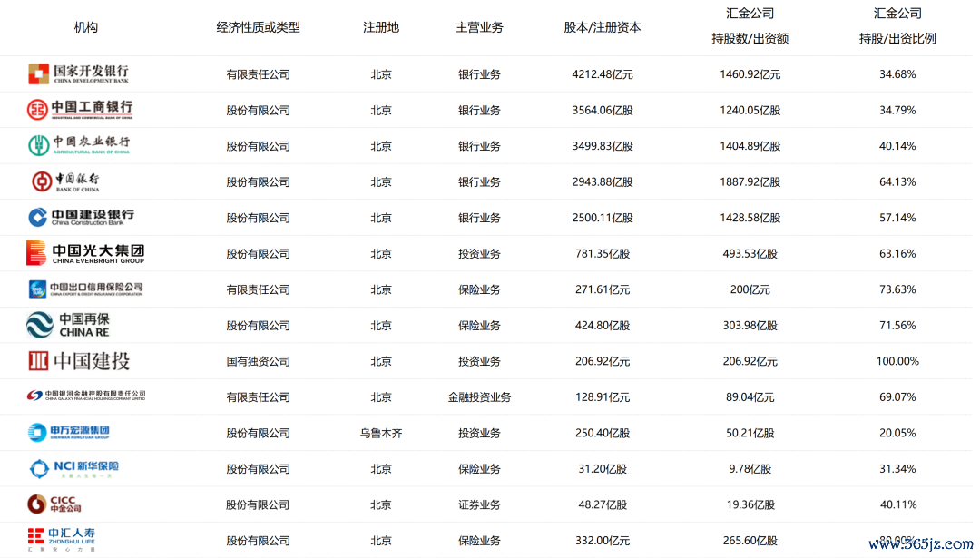Open the 申万宏源集团 logo
The width and height of the screenshot is (980, 558).
click(x=69, y=432)
